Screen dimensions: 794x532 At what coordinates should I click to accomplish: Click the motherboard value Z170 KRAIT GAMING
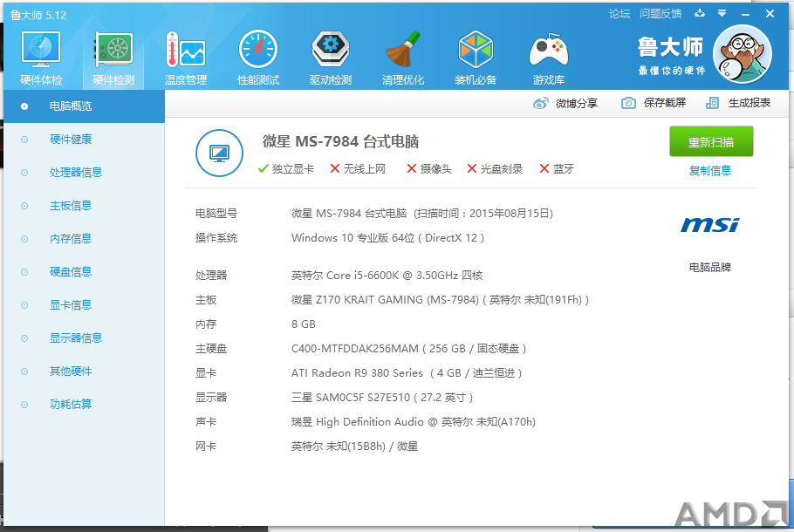pyautogui.click(x=440, y=300)
